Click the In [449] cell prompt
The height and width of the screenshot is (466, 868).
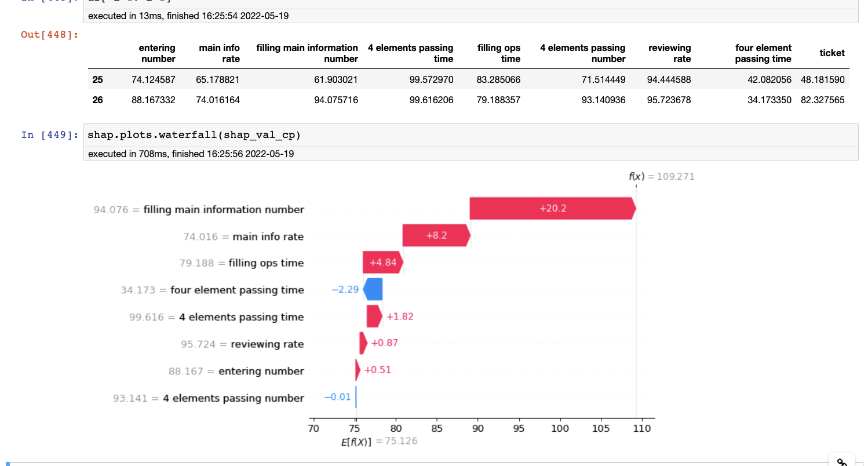click(50, 135)
